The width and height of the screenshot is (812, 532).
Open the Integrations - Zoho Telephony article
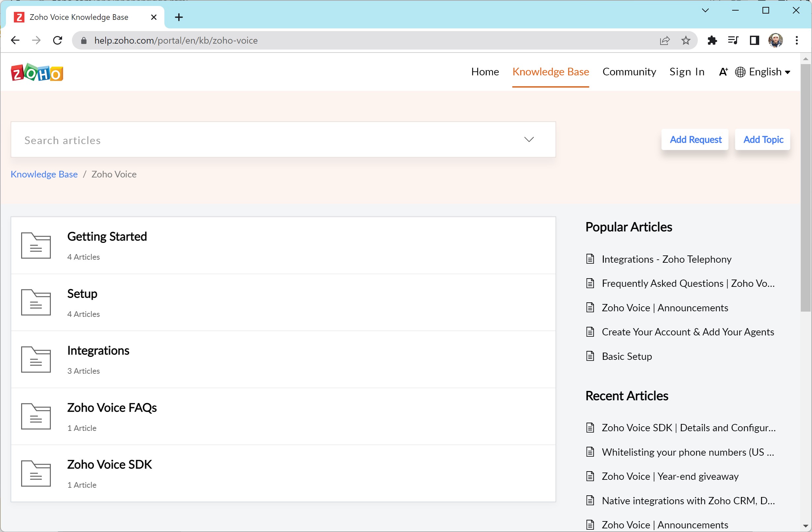coord(667,259)
